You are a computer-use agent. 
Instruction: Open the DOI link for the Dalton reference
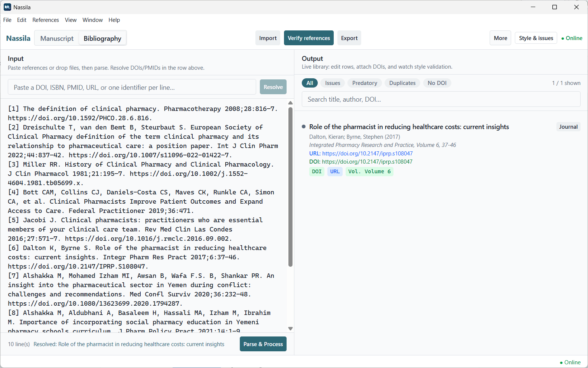367,162
